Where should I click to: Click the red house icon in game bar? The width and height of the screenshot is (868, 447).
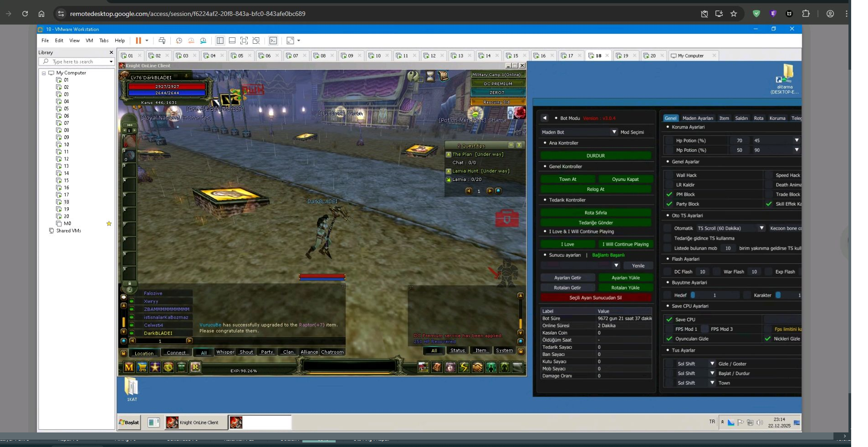pos(424,367)
